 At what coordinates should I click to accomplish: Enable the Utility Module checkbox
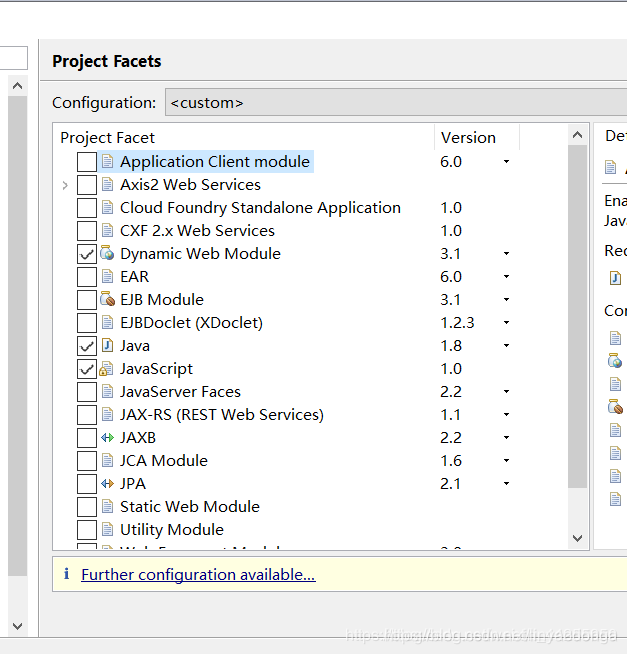(x=87, y=530)
